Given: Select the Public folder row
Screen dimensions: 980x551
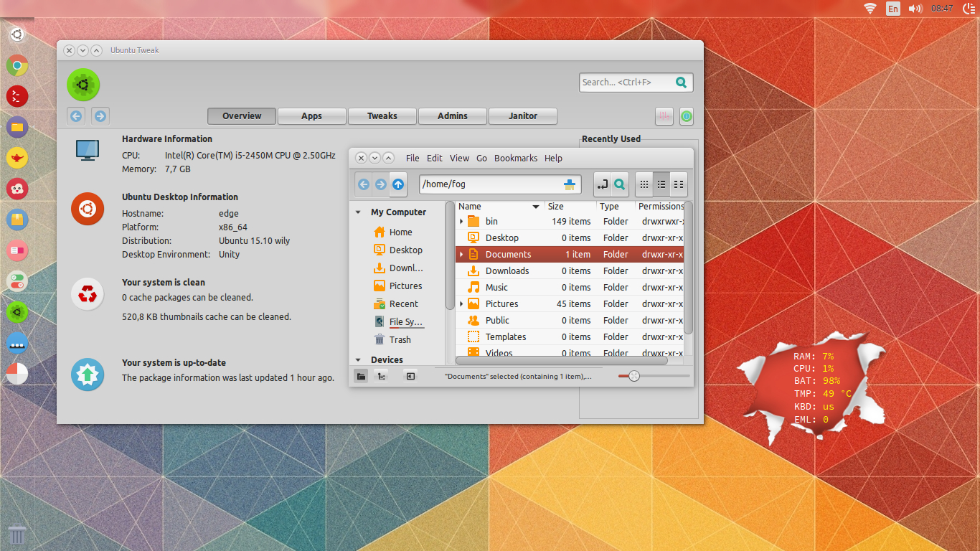Looking at the screenshot, I should [570, 320].
